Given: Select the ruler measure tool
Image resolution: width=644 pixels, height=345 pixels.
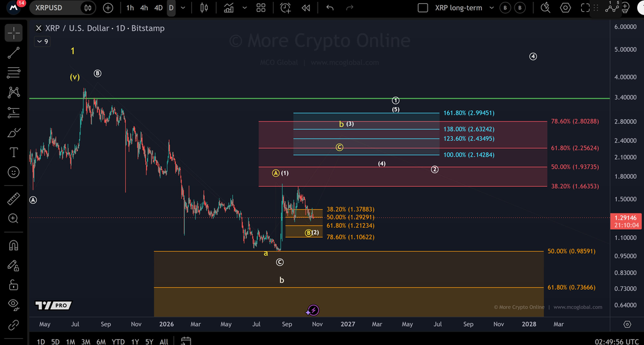Looking at the screenshot, I should pos(14,199).
